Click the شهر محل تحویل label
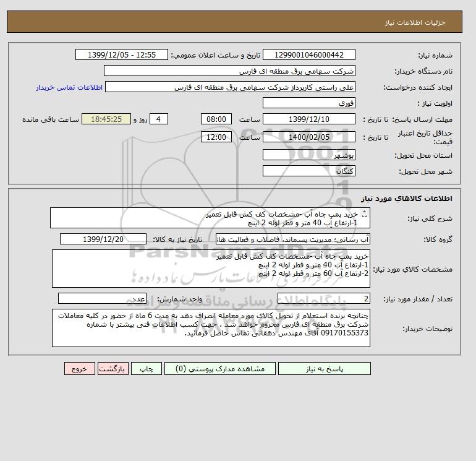Screen dimensions: 476x461 (x=425, y=171)
